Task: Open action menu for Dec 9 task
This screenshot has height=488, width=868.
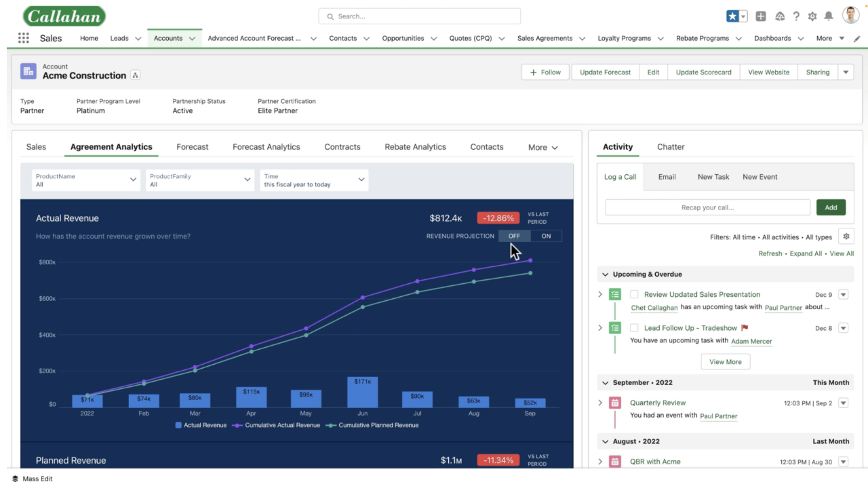Action: 844,294
